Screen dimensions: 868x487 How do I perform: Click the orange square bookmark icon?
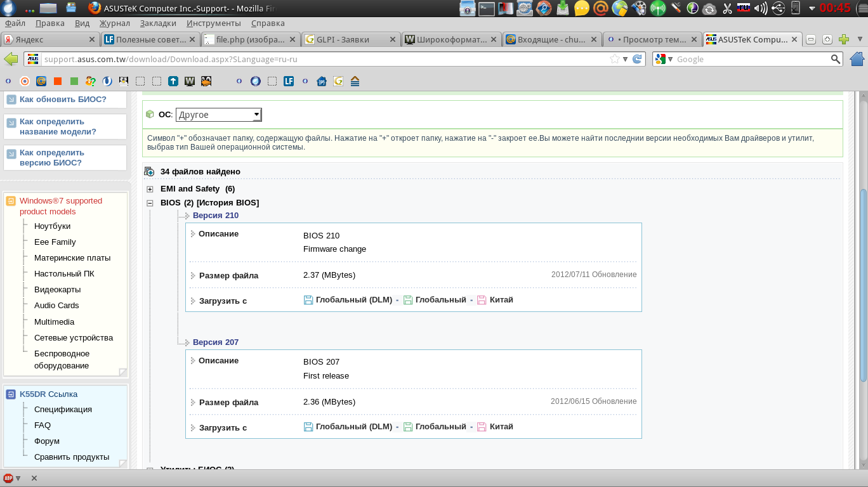click(58, 81)
